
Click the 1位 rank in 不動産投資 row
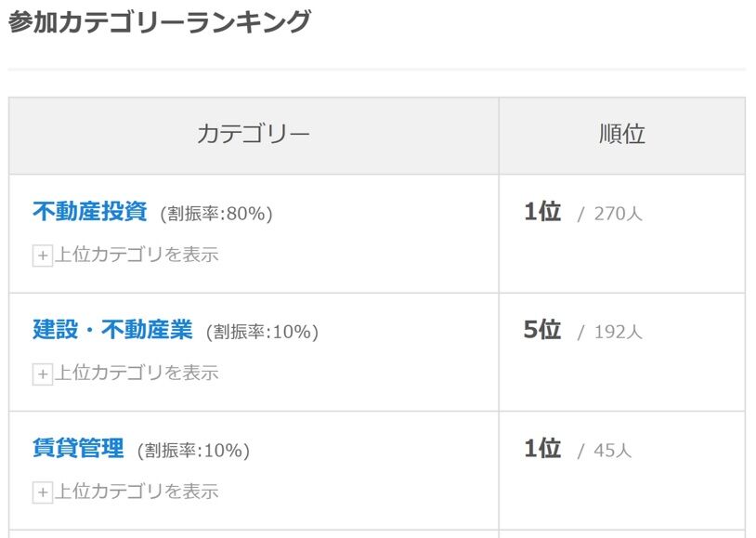(x=542, y=212)
